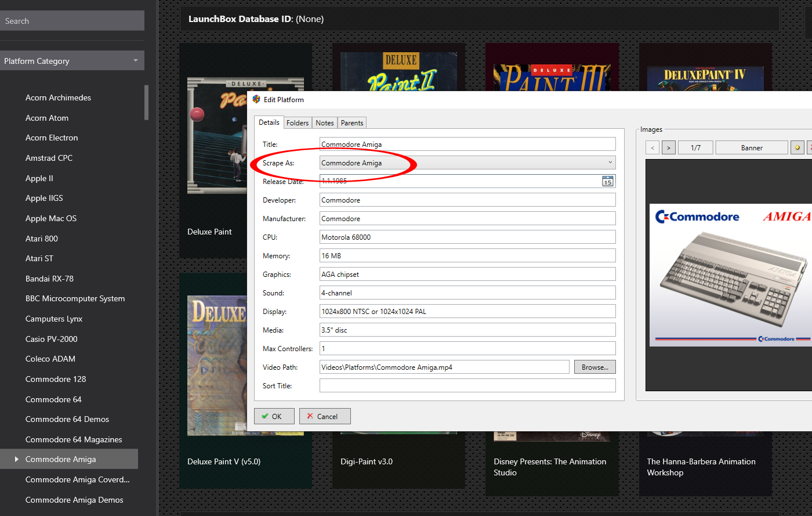
Task: Click the Banner image type button
Action: [752, 147]
